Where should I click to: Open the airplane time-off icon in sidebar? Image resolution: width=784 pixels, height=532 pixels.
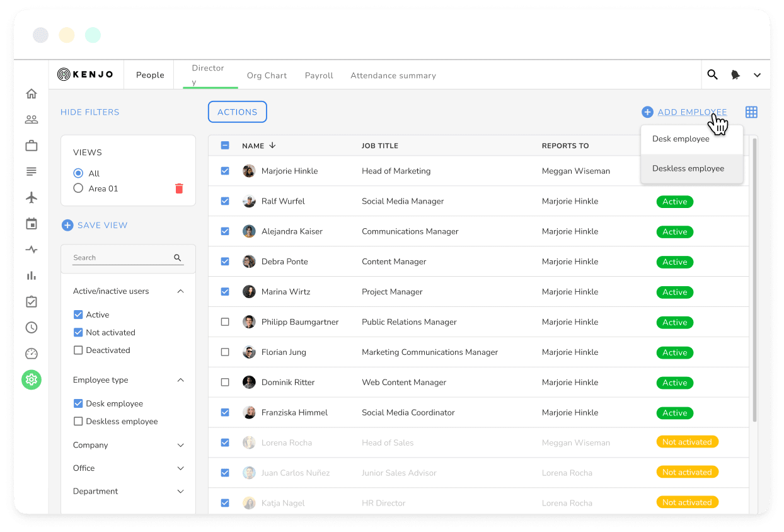(32, 198)
